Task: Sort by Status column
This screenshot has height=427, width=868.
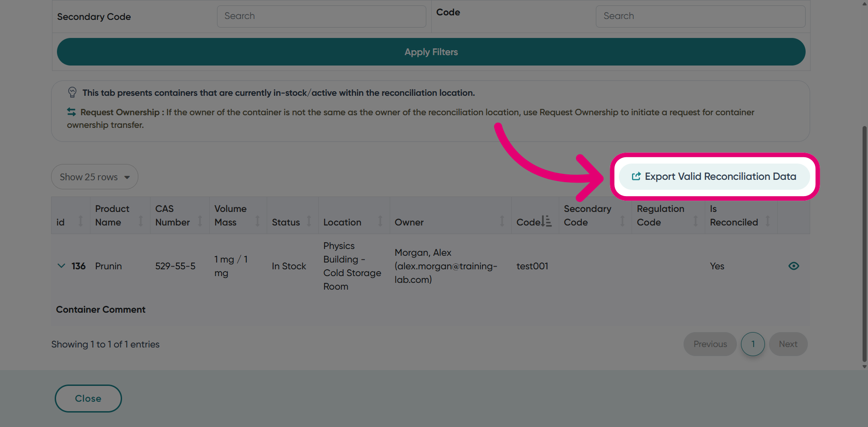Action: (309, 221)
